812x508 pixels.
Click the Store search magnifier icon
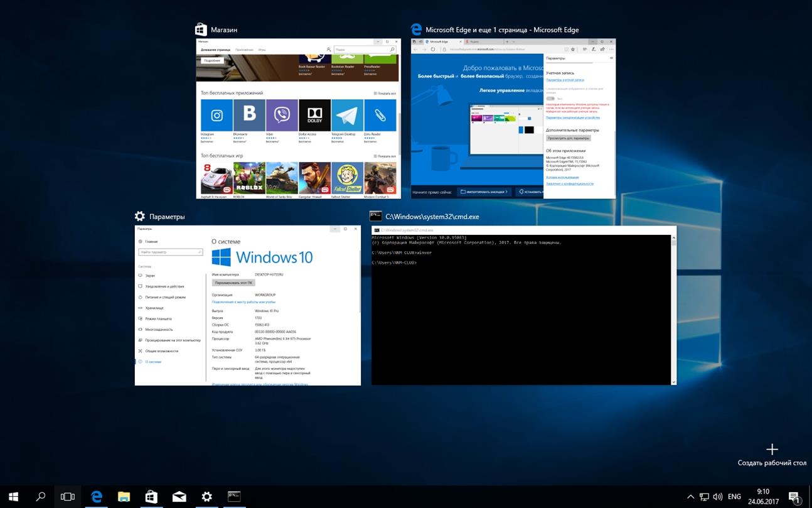[392, 49]
